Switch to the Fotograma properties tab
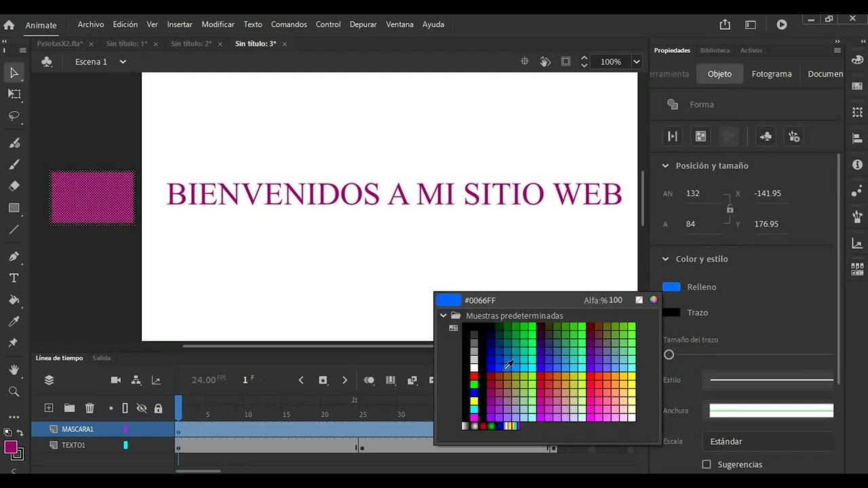The image size is (868, 488). point(772,74)
